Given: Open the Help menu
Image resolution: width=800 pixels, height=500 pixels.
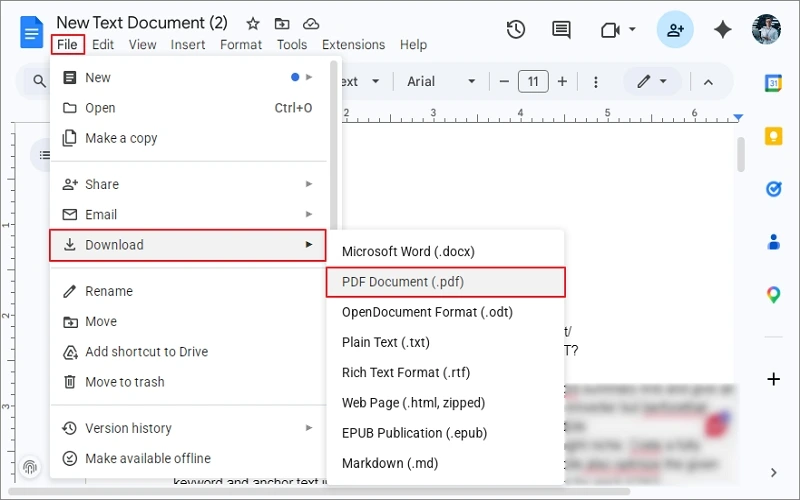Looking at the screenshot, I should (413, 45).
